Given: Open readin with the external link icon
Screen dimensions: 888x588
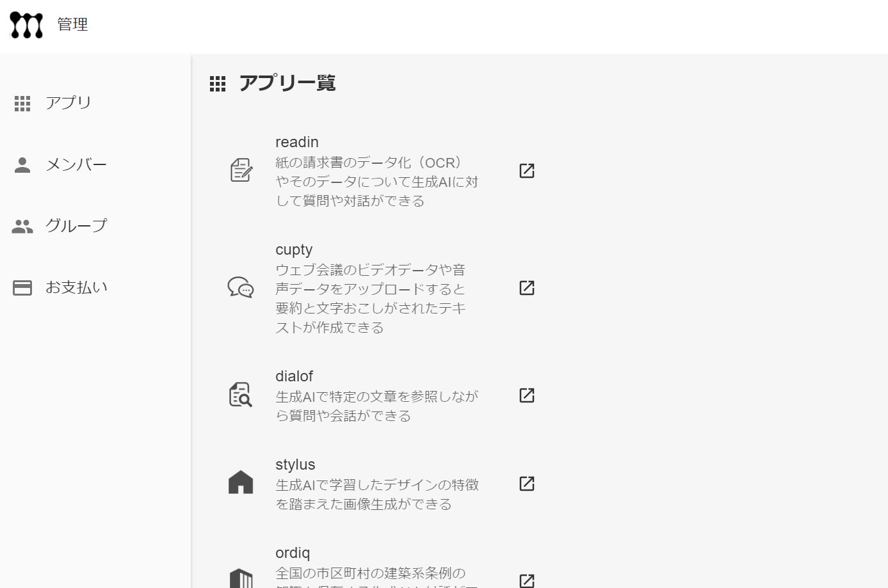Looking at the screenshot, I should (x=526, y=170).
